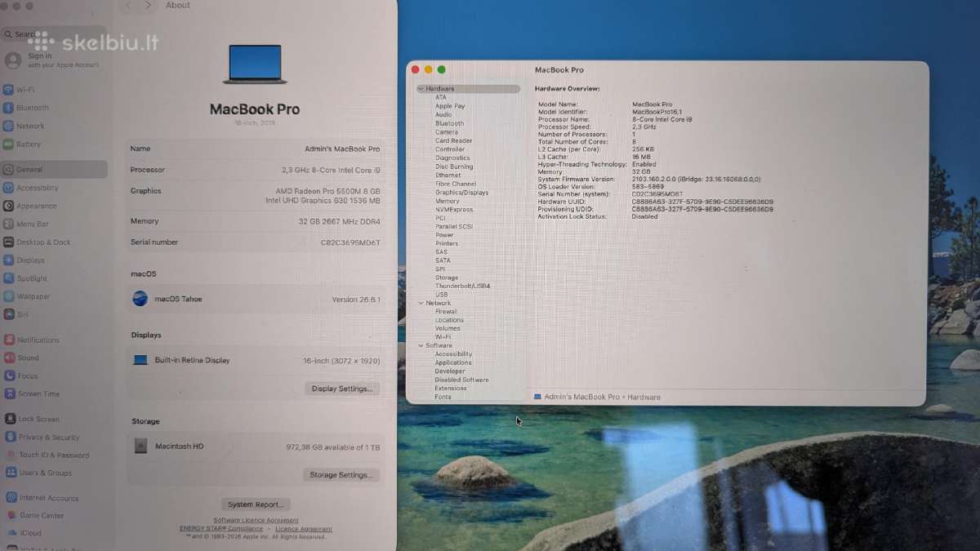Select Bluetooth in System Information hardware list
This screenshot has width=980, height=551.
[449, 123]
